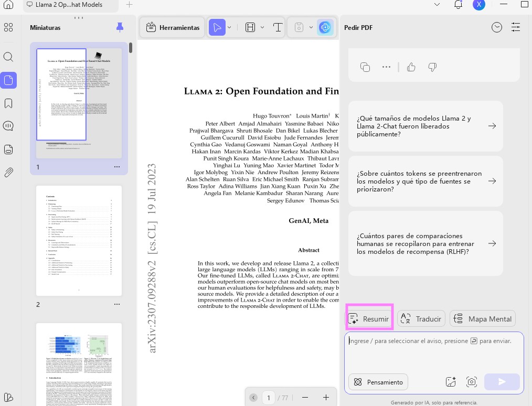This screenshot has height=406, width=532.
Task: Select the page thumbnails panel icon
Action: 8,80
